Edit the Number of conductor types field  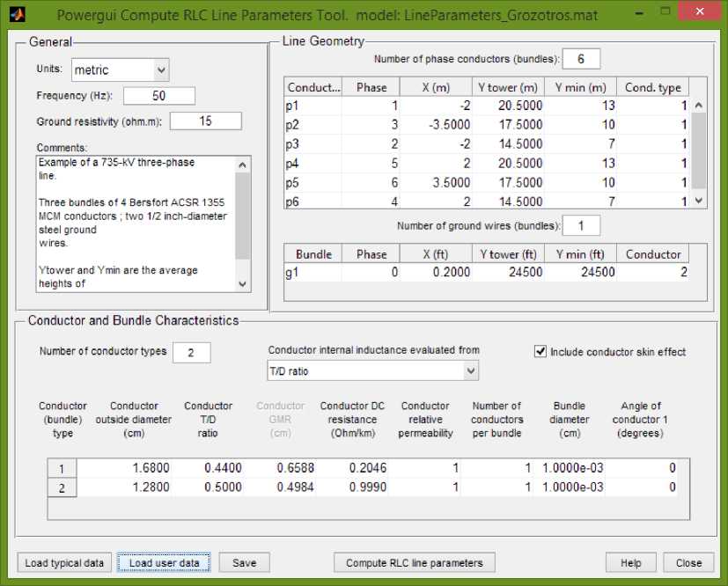coord(192,352)
